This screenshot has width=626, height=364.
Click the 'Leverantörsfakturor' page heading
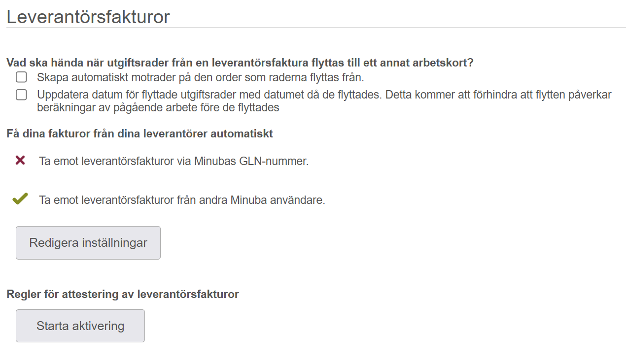click(88, 17)
